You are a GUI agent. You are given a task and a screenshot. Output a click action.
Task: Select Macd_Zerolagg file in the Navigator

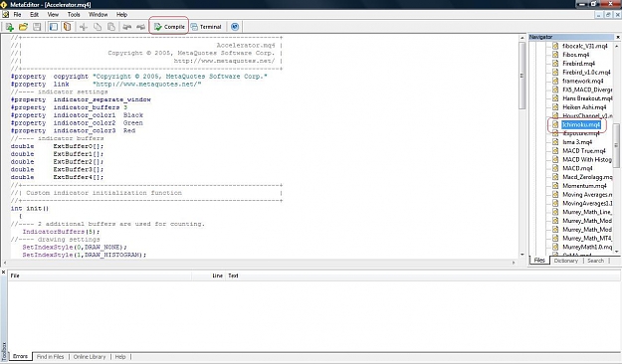click(x=587, y=177)
